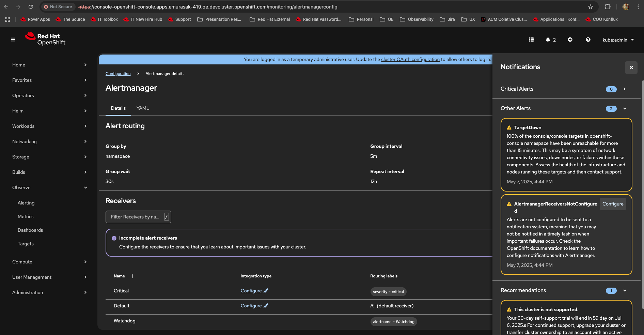Image resolution: width=644 pixels, height=335 pixels.
Task: Open the kube:admin user dropdown
Action: (618, 40)
